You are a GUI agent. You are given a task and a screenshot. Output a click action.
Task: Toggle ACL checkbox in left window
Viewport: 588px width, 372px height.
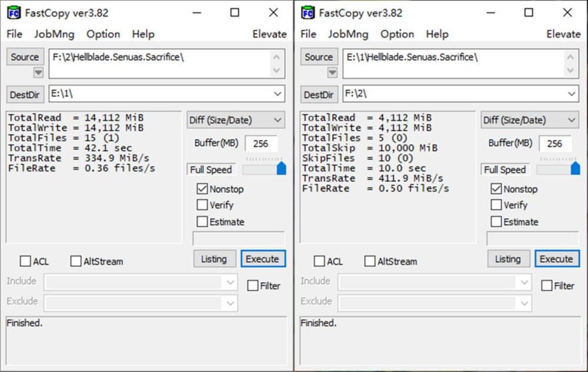pos(25,261)
